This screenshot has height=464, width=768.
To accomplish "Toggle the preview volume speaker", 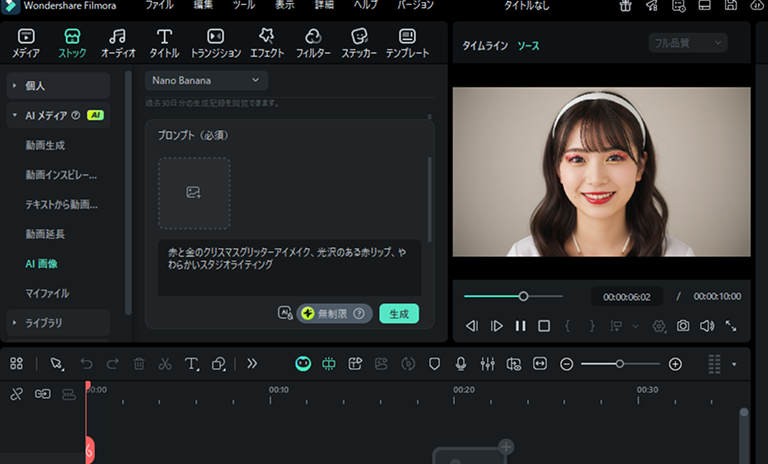I will pyautogui.click(x=707, y=326).
